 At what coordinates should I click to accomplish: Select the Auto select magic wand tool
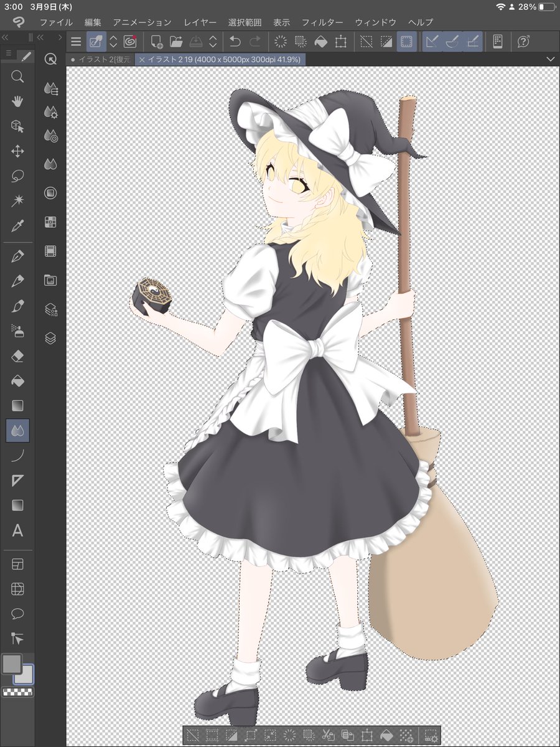[x=17, y=201]
